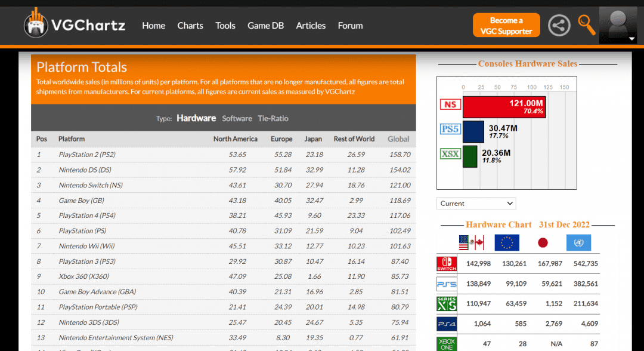Click the Consoles Hardware Sales heading

[x=528, y=64]
